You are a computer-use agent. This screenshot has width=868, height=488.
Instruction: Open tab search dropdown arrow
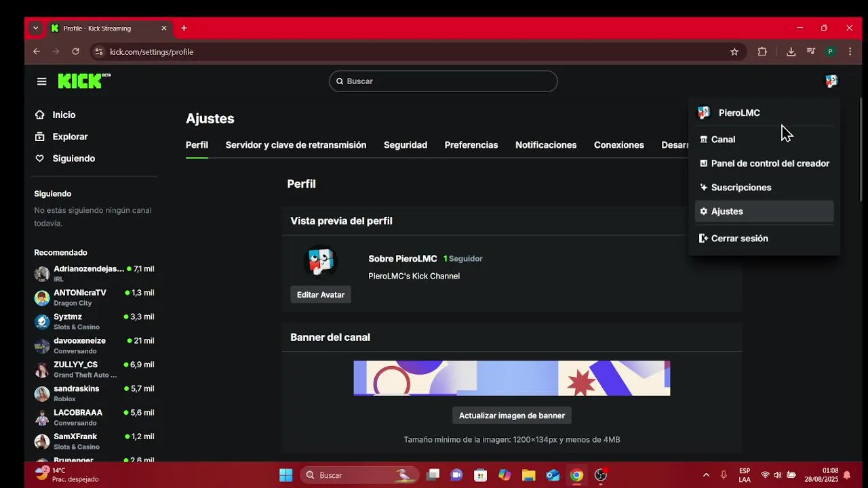pos(35,28)
